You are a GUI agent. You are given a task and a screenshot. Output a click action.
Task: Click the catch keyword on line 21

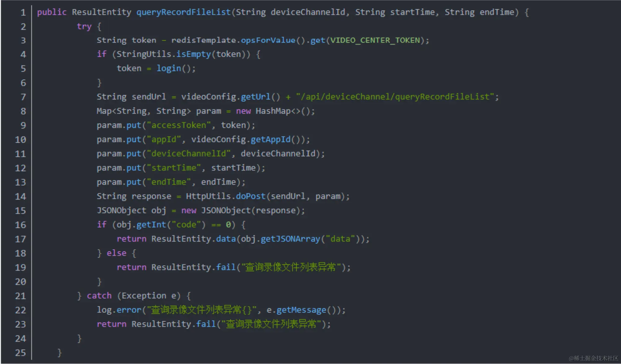(99, 296)
